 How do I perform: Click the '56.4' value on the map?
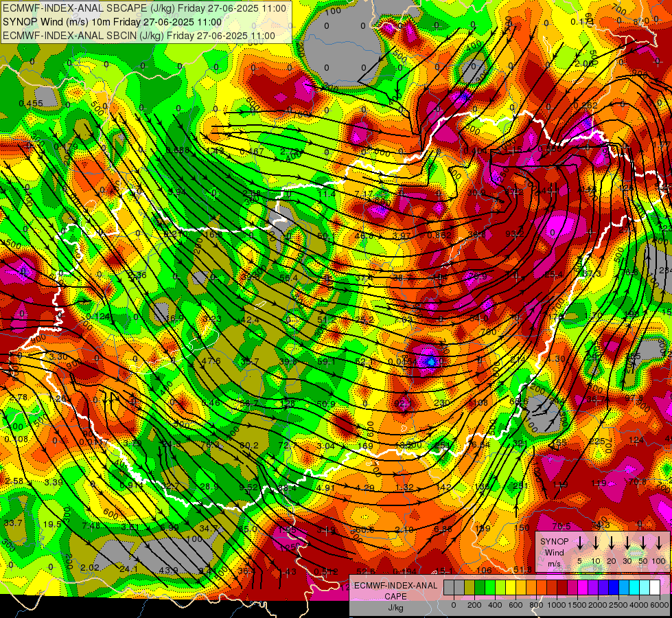click(288, 278)
